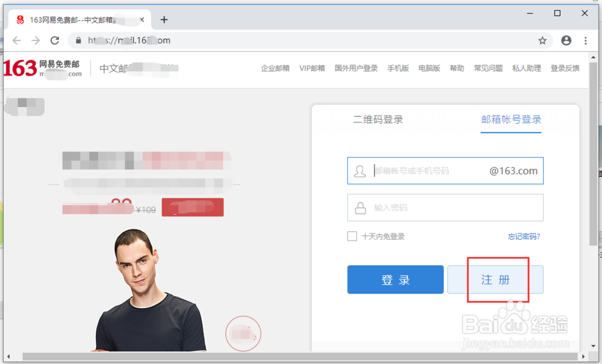Click the 注册 registration button
The height and width of the screenshot is (364, 602).
[495, 279]
